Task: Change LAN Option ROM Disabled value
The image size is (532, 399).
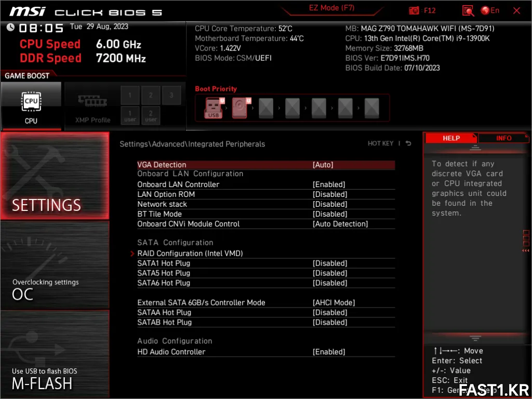Action: pyautogui.click(x=330, y=194)
